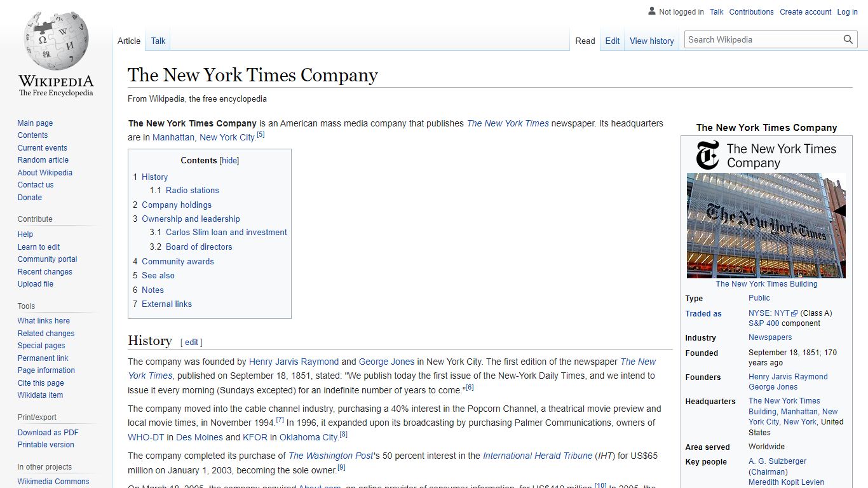Open Recent changes
This screenshot has height=488, width=868.
pyautogui.click(x=44, y=272)
